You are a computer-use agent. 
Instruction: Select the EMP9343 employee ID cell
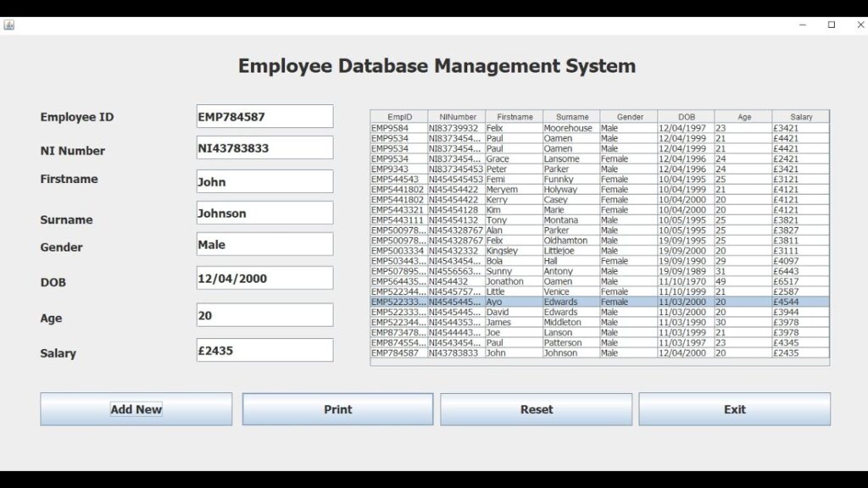click(400, 169)
